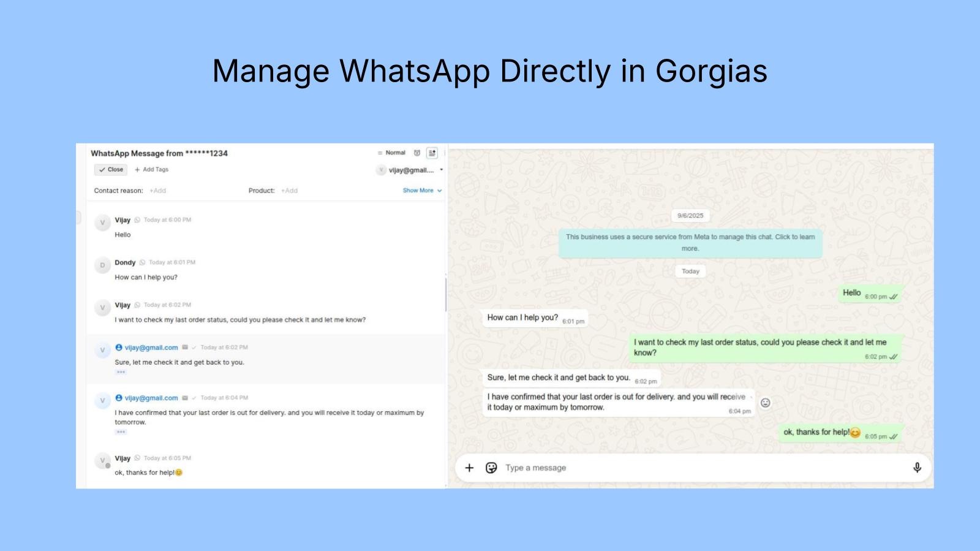Click sent checkmark on 6:02 PM reply
The image size is (980, 551).
194,348
